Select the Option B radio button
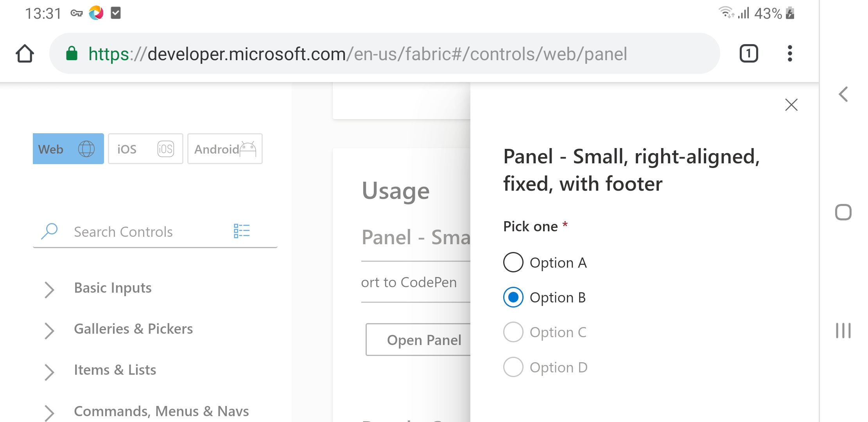 tap(513, 297)
